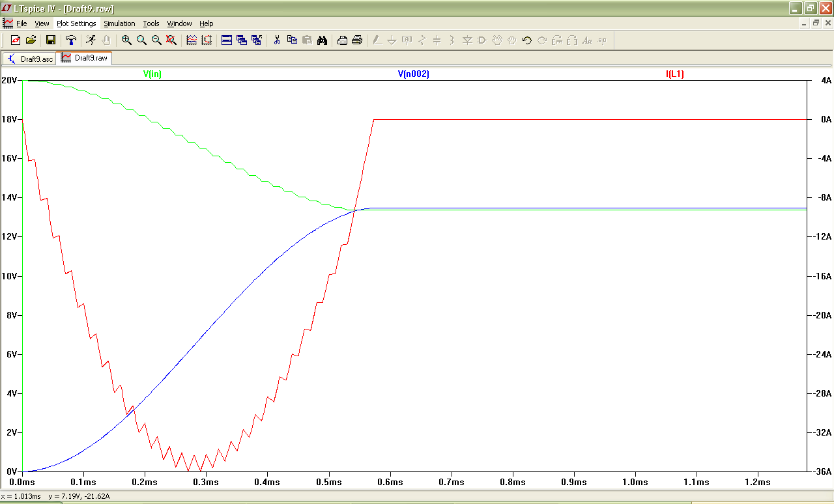
Task: Click the 0.6ms time axis label
Action: [390, 482]
